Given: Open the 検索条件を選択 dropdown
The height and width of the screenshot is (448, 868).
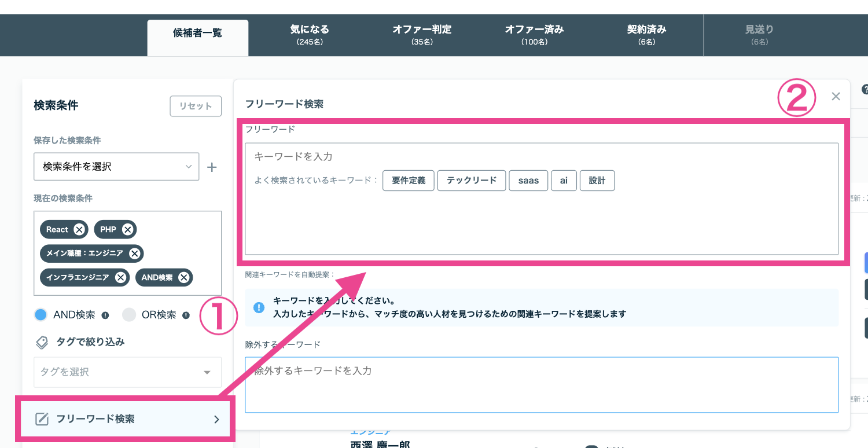Looking at the screenshot, I should point(116,167).
